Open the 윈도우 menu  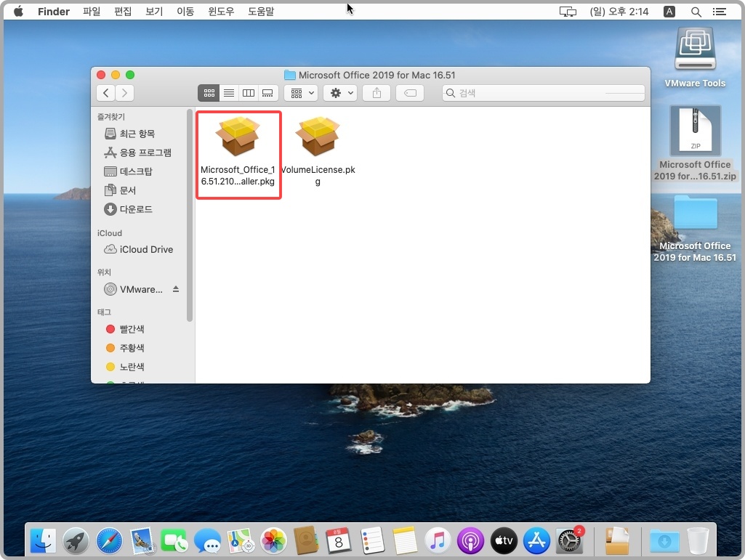222,12
